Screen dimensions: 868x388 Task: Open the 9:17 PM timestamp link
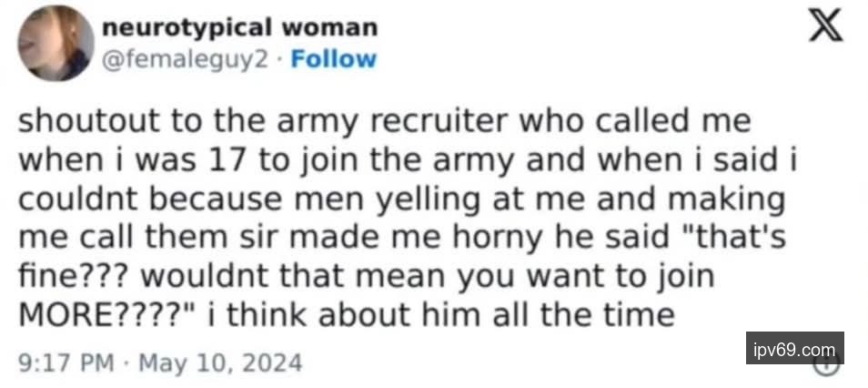(66, 363)
